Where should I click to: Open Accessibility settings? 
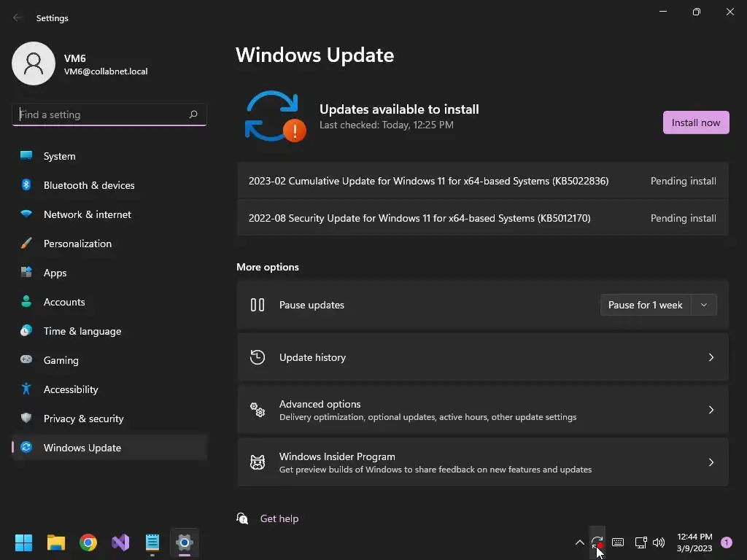click(x=109, y=389)
